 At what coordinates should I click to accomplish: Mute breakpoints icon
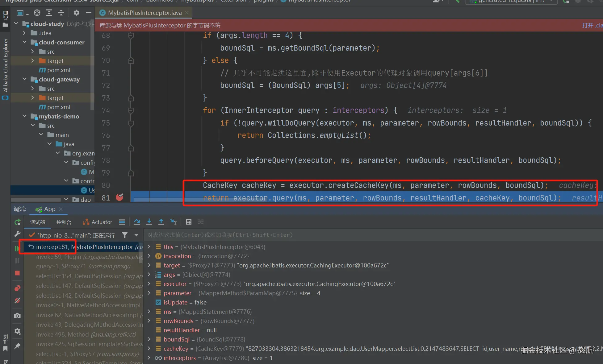[17, 300]
